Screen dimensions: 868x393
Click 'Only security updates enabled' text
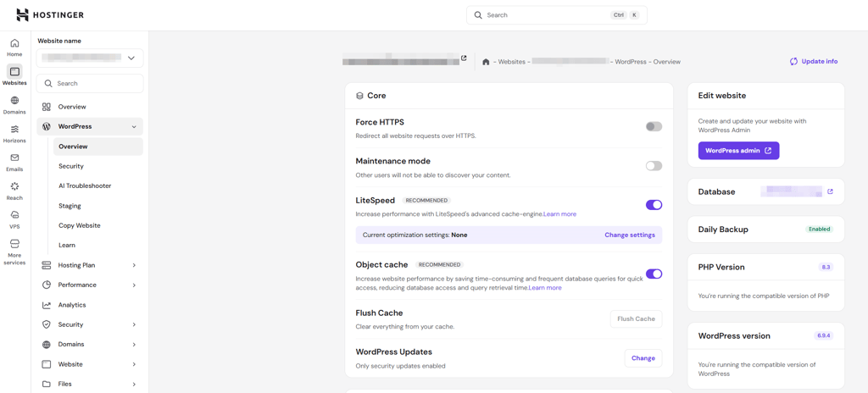400,366
